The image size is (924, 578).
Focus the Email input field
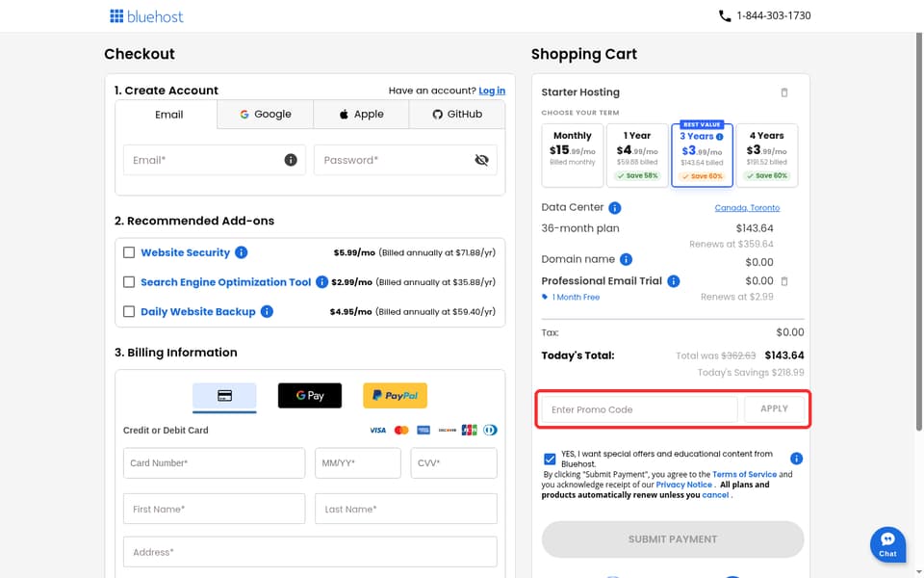tap(215, 160)
